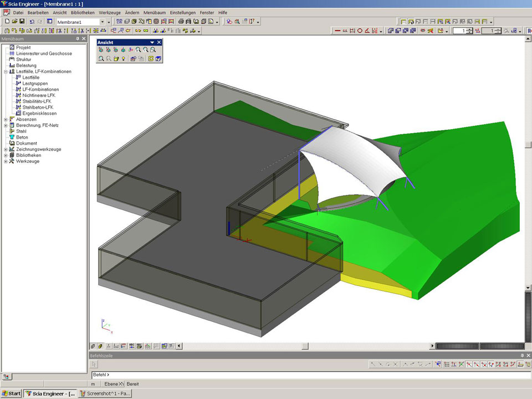Click the red circle drawing tool
The height and width of the screenshot is (399, 532).
point(360,31)
